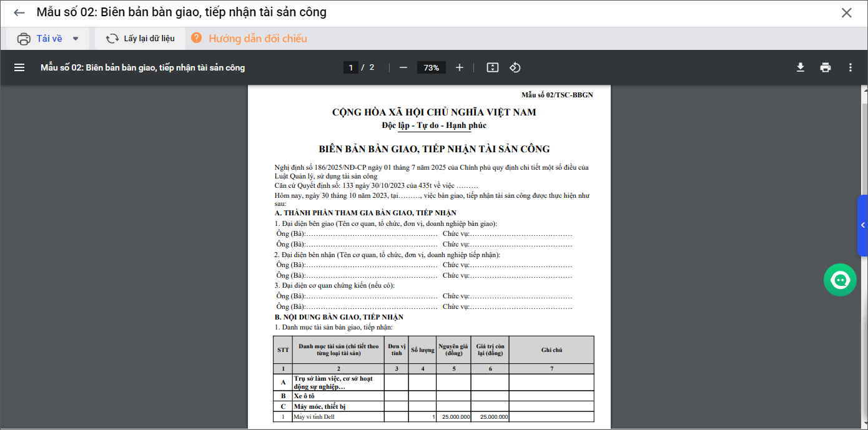
Task: Rotate the document counterclockwise
Action: (515, 67)
